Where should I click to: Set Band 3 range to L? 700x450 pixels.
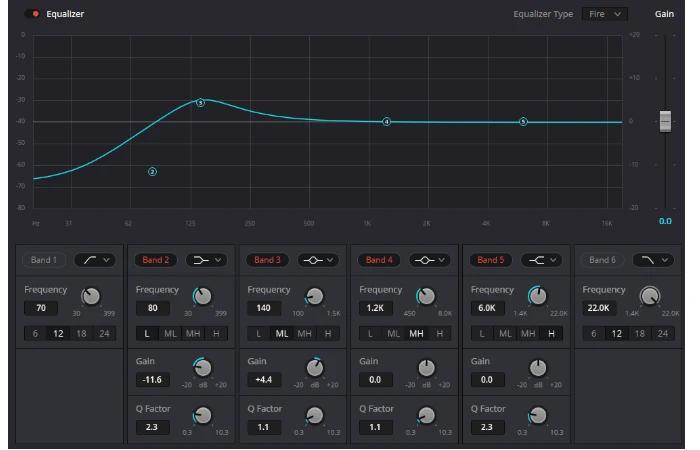click(258, 333)
